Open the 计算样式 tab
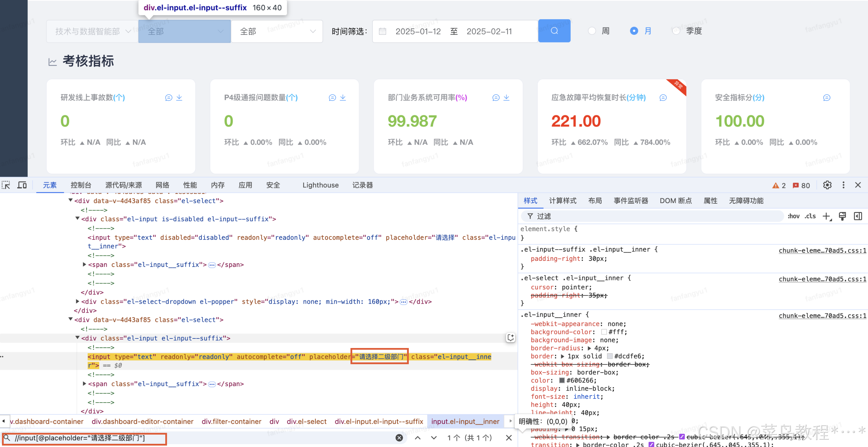The height and width of the screenshot is (447, 868). pyautogui.click(x=562, y=201)
